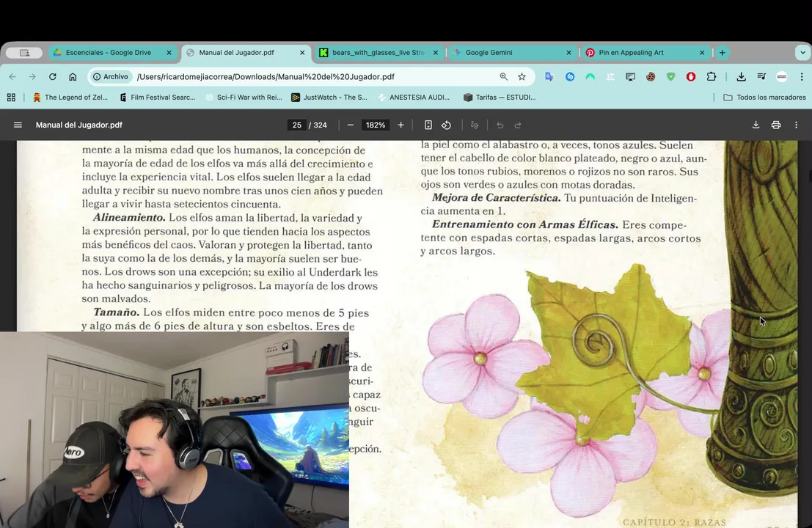Screen dimensions: 812x528
Task: Click the webcam overlay video
Action: click(x=175, y=430)
